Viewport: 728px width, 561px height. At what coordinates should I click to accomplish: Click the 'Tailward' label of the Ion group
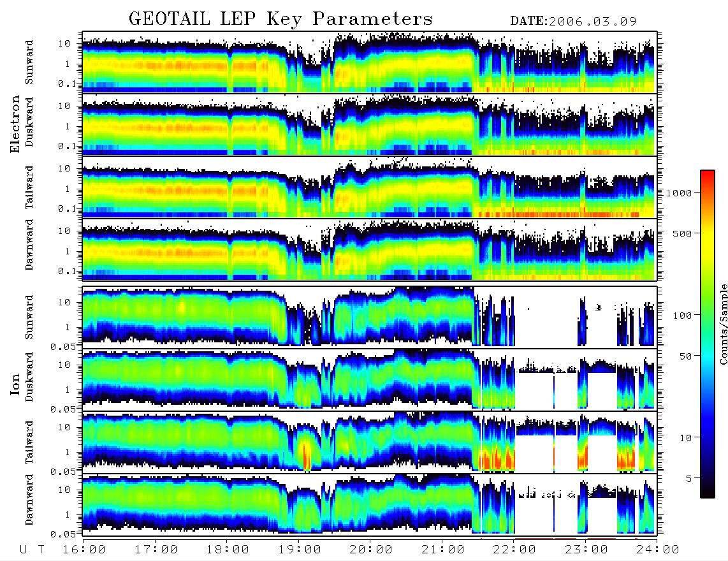pos(29,442)
